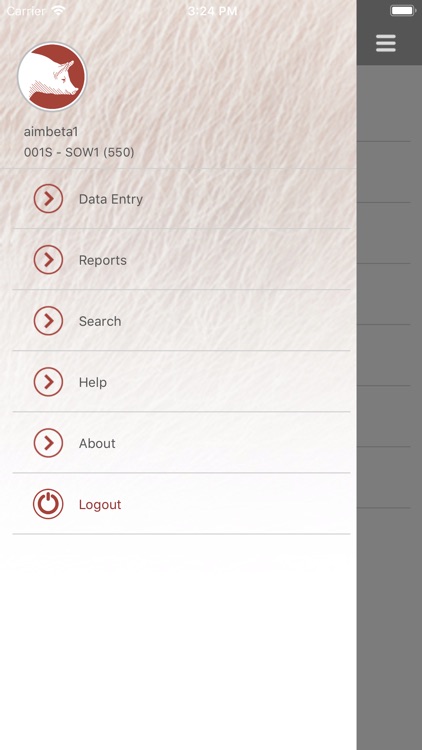The height and width of the screenshot is (750, 422).
Task: Select the Search menu entry
Action: coord(181,320)
